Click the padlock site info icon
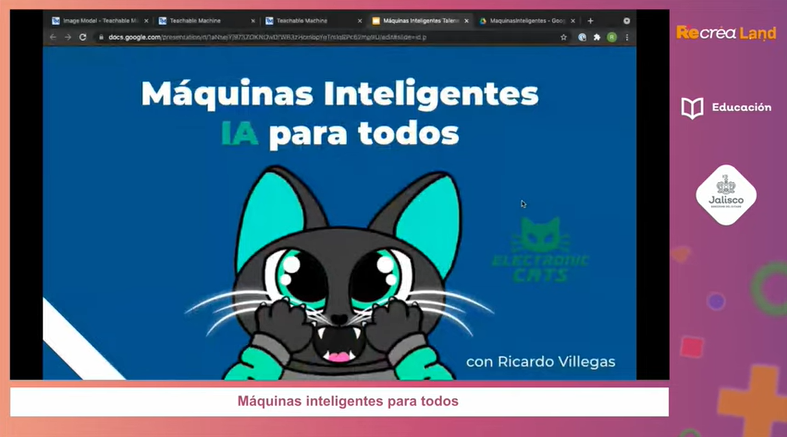This screenshot has width=787, height=437. click(x=101, y=37)
